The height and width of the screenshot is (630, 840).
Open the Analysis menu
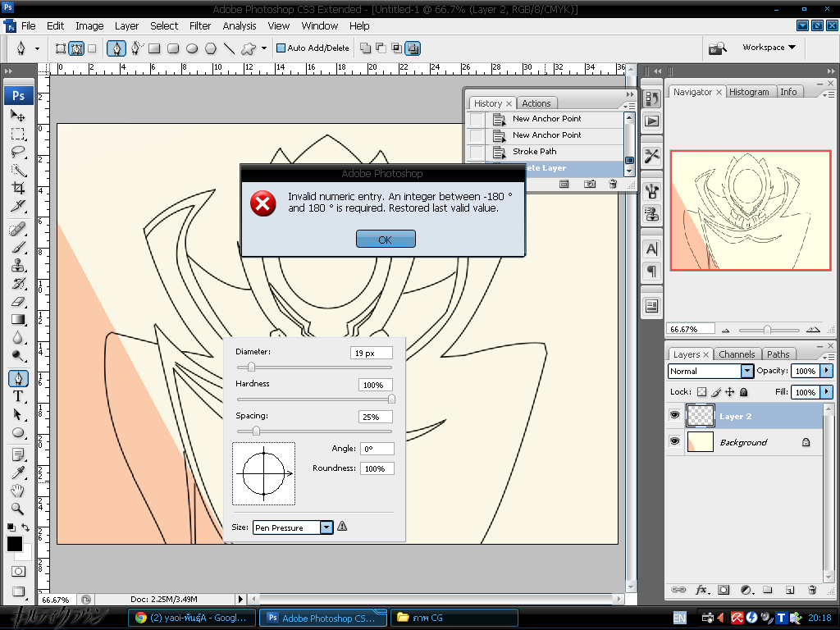pyautogui.click(x=240, y=25)
